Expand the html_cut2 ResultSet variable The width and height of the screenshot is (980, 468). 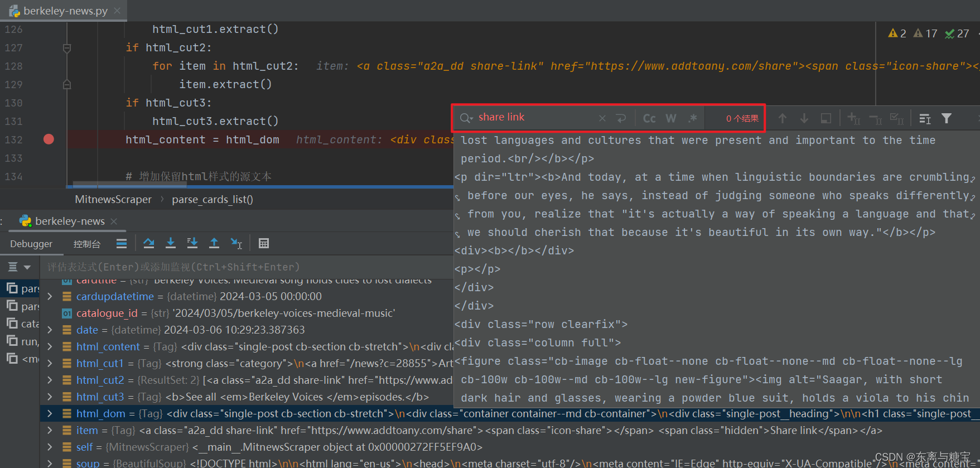(x=50, y=380)
